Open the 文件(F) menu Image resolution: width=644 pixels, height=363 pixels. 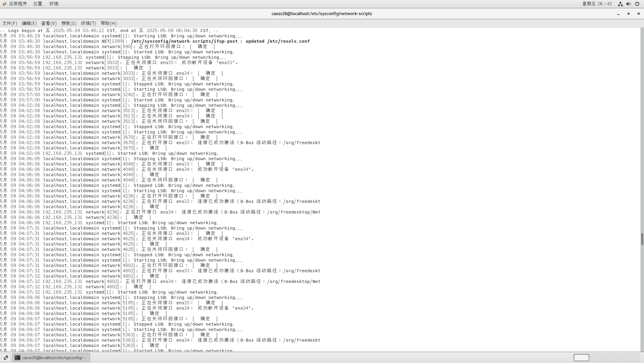[x=9, y=23]
